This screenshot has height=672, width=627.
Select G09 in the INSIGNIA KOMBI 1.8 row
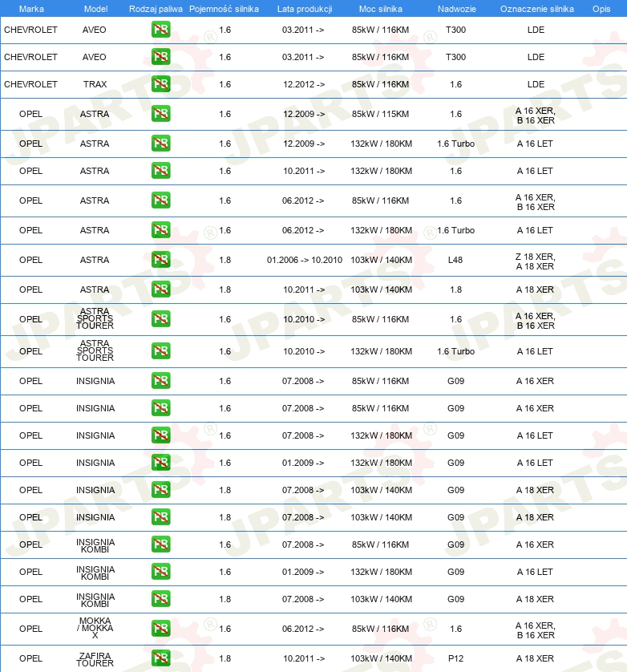tap(456, 599)
